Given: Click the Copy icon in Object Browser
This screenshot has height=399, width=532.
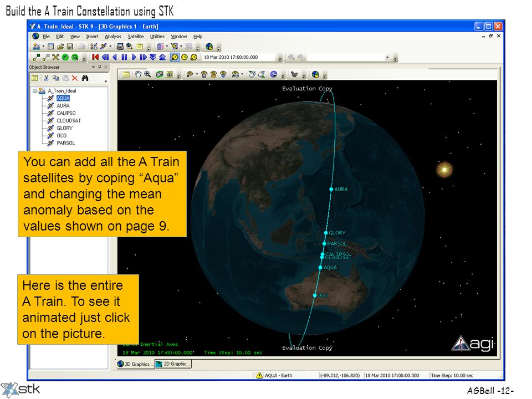Looking at the screenshot, I should 55,78.
